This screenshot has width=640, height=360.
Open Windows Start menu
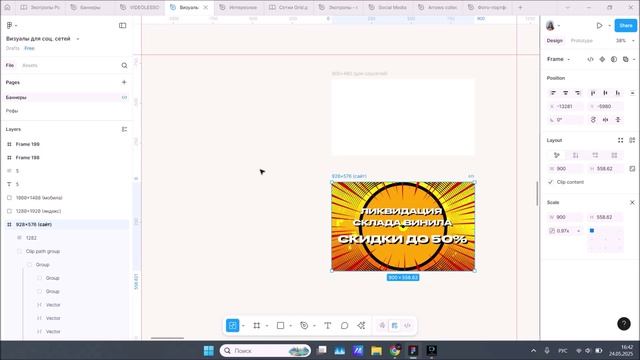pos(209,351)
